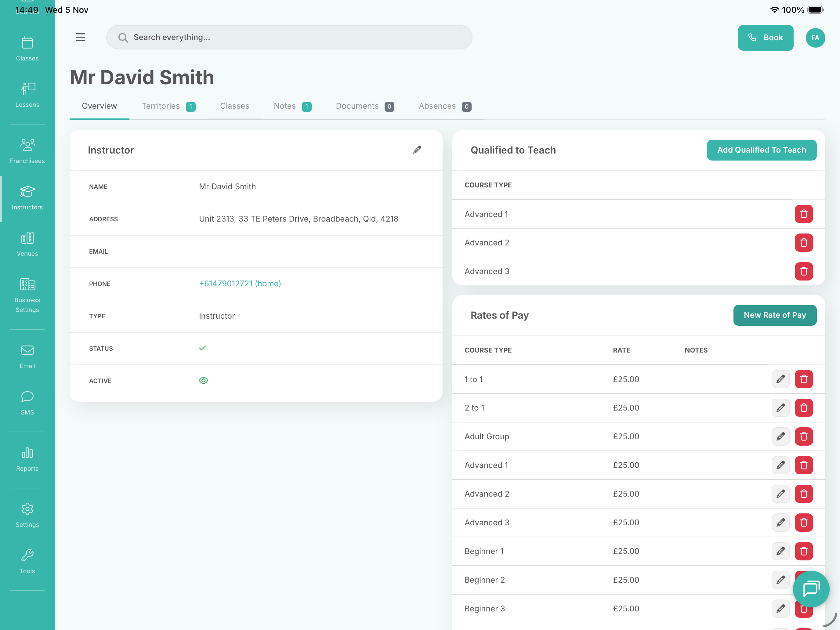This screenshot has width=840, height=630.
Task: Click the pencil icon to edit Instructor details
Action: [x=417, y=150]
